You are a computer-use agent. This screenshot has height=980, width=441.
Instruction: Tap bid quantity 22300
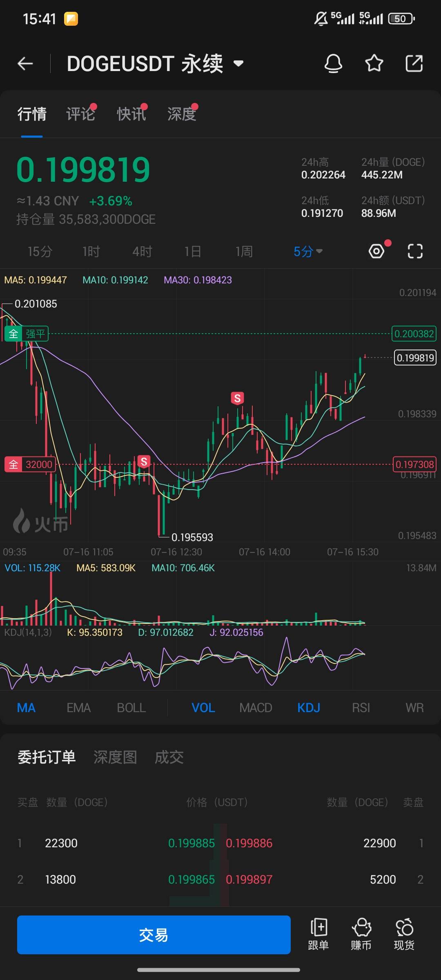click(61, 843)
